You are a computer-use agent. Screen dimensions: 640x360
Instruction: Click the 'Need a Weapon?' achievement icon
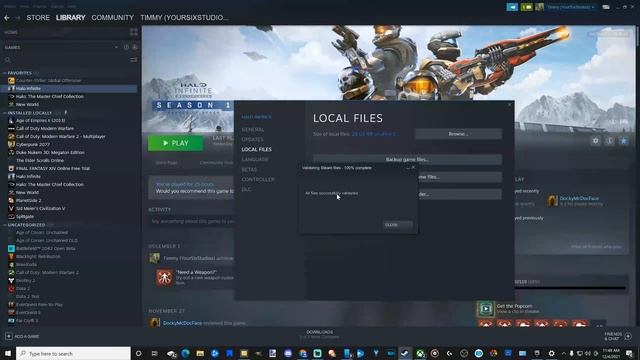(164, 278)
